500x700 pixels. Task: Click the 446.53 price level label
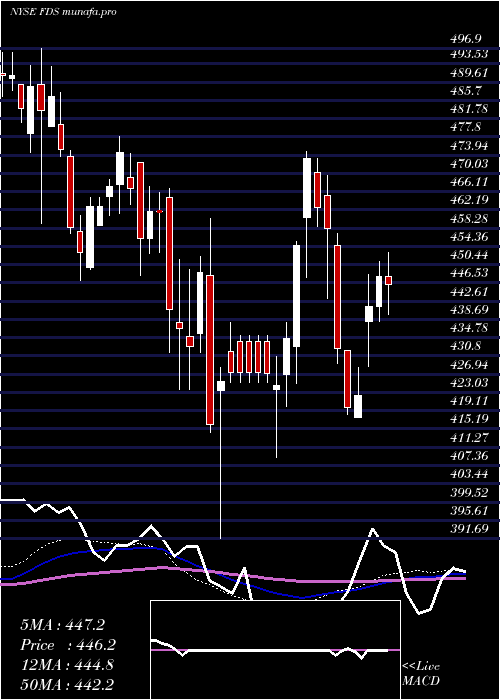coord(471,273)
